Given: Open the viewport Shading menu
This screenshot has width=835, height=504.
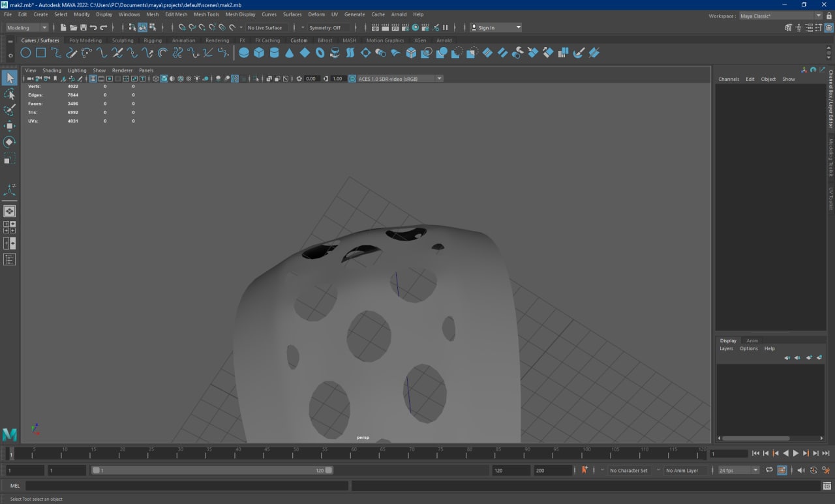Looking at the screenshot, I should pyautogui.click(x=52, y=70).
